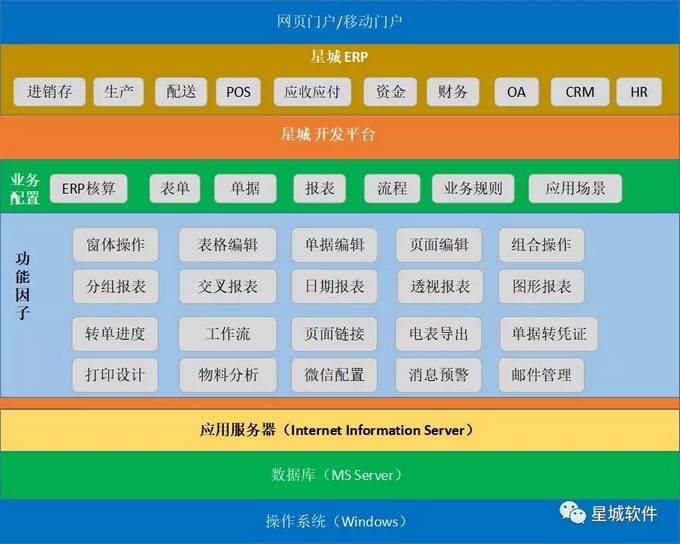This screenshot has height=544, width=680.
Task: Click the 转单进度 function box
Action: (115, 334)
